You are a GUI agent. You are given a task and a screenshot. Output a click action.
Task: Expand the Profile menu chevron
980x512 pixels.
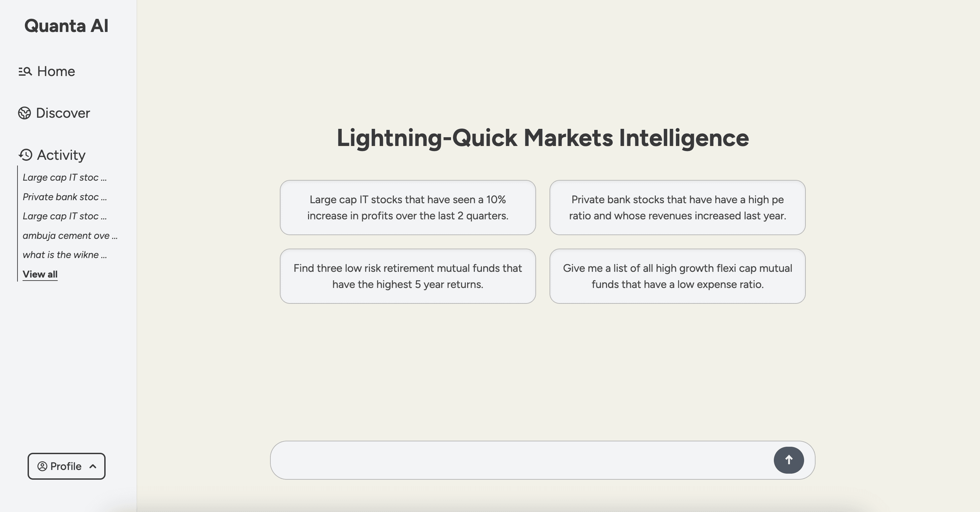point(93,466)
